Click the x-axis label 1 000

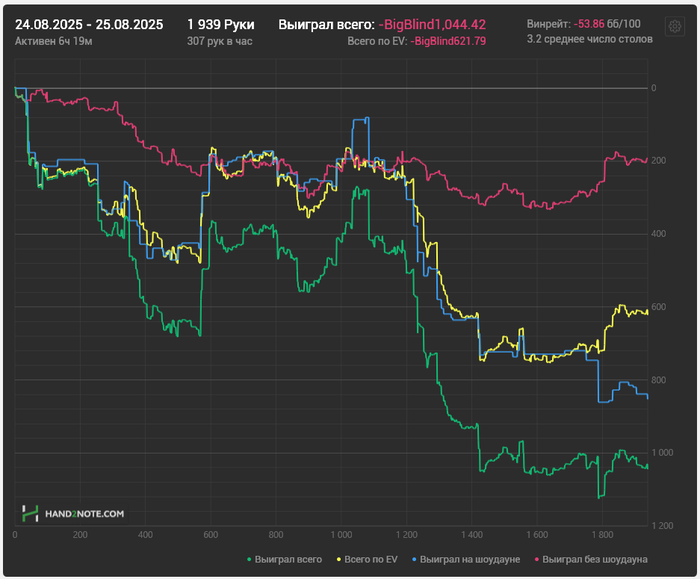pos(341,535)
